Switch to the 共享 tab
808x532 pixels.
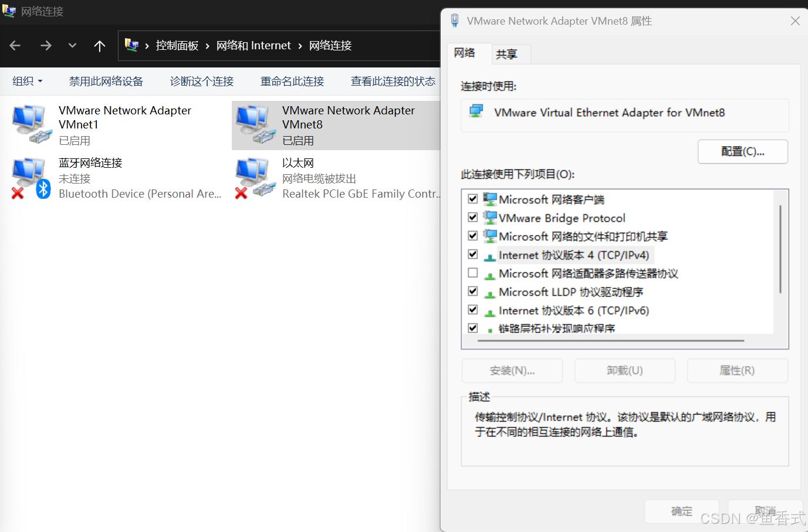[x=506, y=54]
